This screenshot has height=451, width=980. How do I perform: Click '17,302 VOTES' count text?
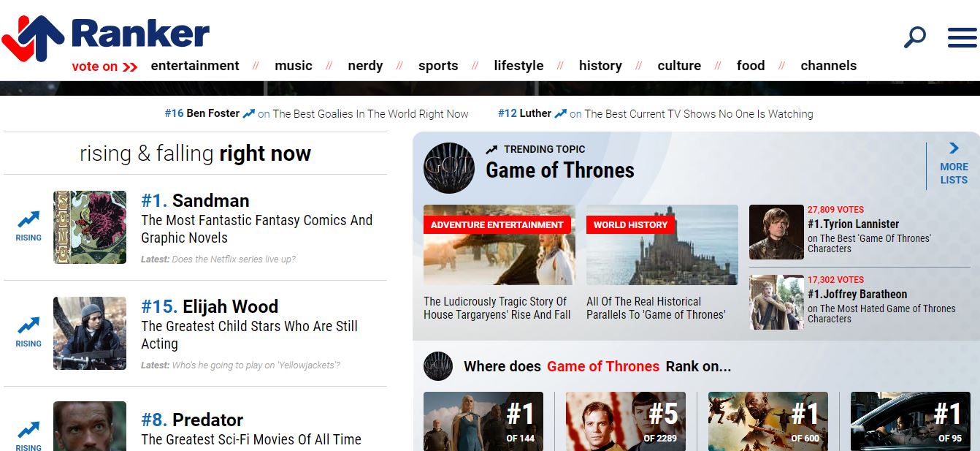(835, 280)
